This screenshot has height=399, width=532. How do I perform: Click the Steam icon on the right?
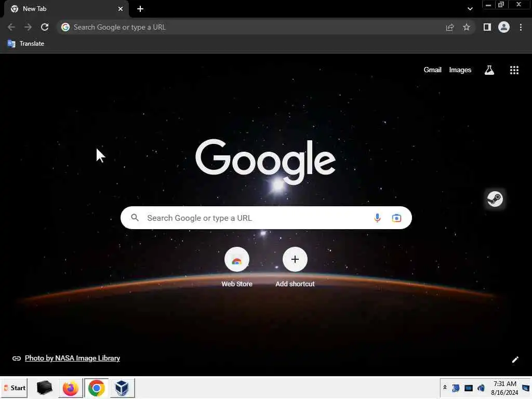495,199
